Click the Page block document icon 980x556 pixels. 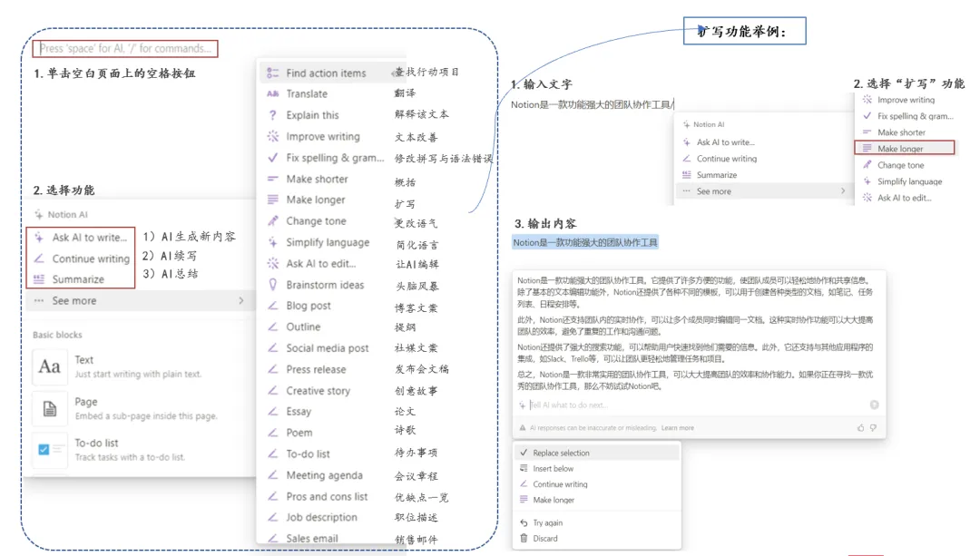tap(49, 408)
